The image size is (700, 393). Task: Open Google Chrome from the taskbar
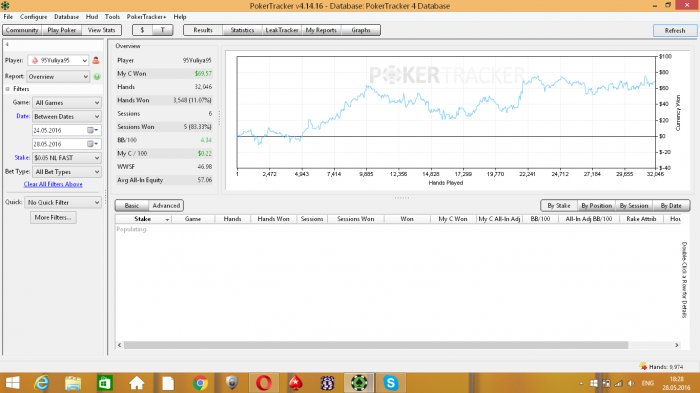(200, 383)
